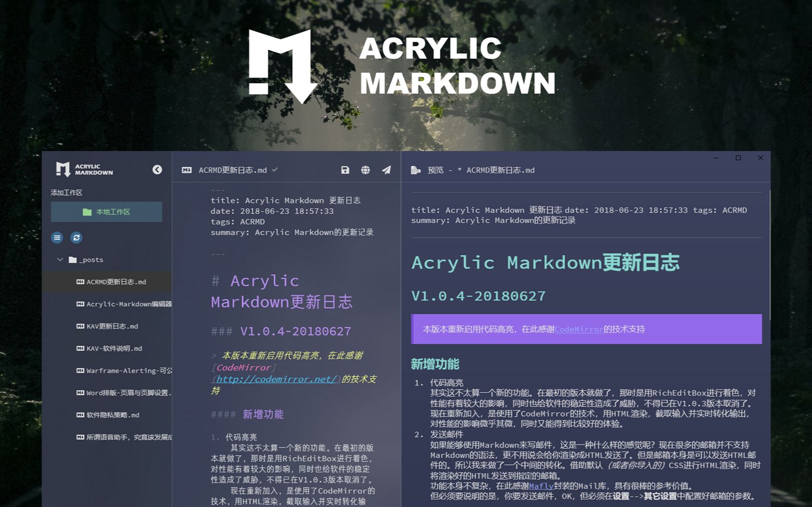Click the preview title 预览 - ACRMD更新日志.md
Viewport: 812px width, 507px height.
click(481, 170)
